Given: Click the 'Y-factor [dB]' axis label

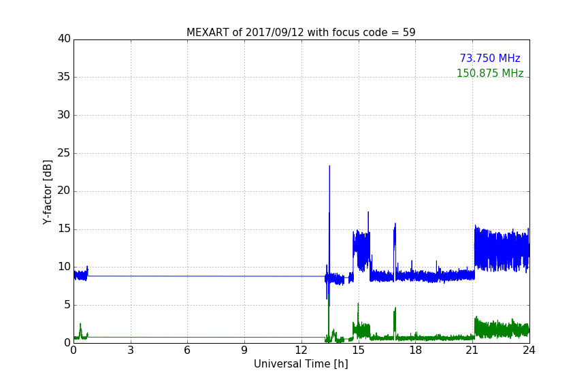Looking at the screenshot, I should click(47, 192).
